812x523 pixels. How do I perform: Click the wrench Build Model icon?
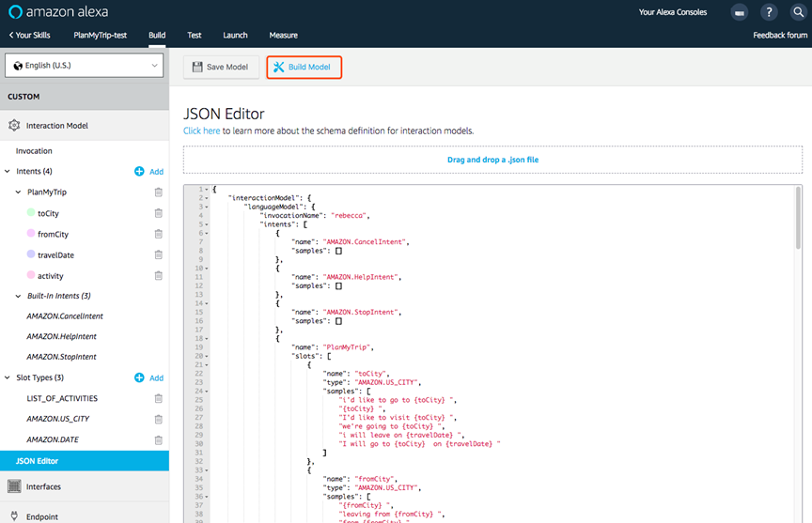click(278, 67)
